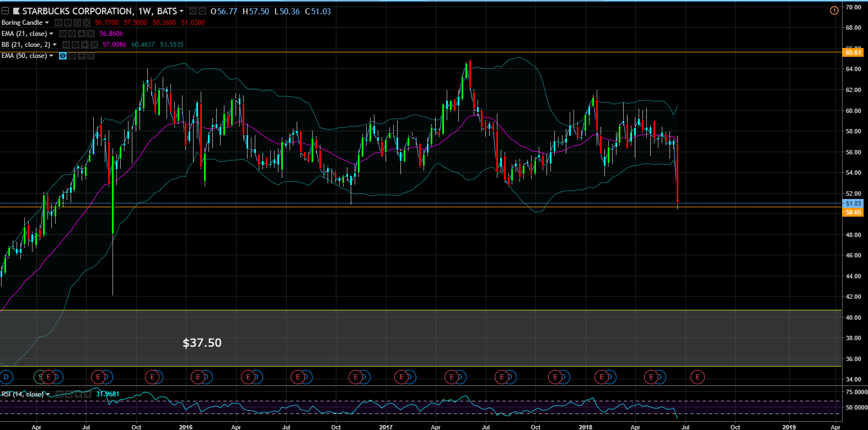Click the blue D dividend marker at the far left
This screenshot has width=868, height=430.
tap(6, 377)
